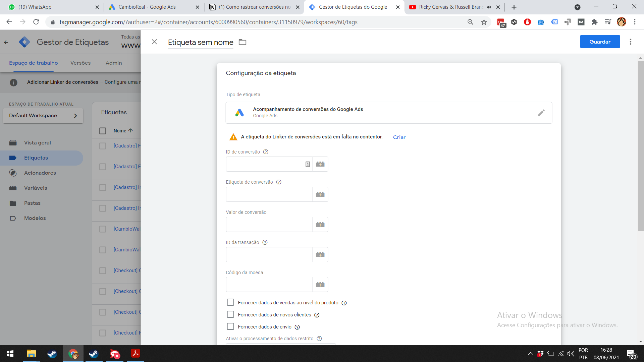The width and height of the screenshot is (644, 362).
Task: Click the folder icon next to tag name
Action: [x=243, y=42]
